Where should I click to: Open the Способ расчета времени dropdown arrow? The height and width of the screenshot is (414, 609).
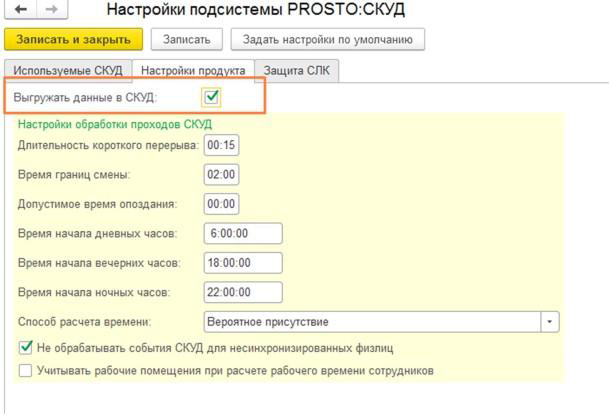[550, 322]
